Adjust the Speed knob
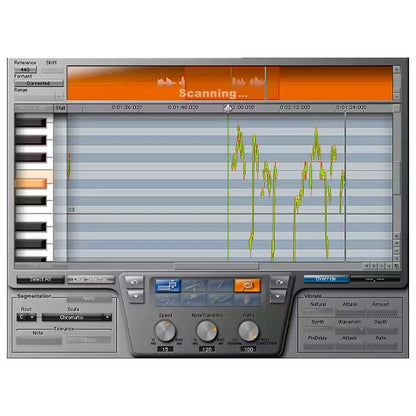The image size is (416, 416). (x=165, y=331)
